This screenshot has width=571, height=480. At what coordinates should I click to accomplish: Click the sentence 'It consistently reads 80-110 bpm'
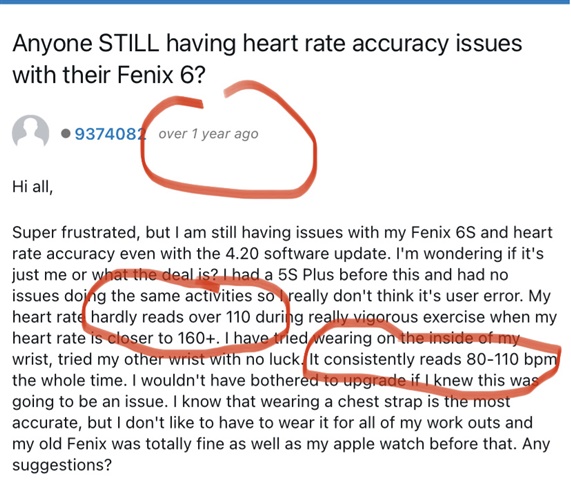(x=433, y=359)
